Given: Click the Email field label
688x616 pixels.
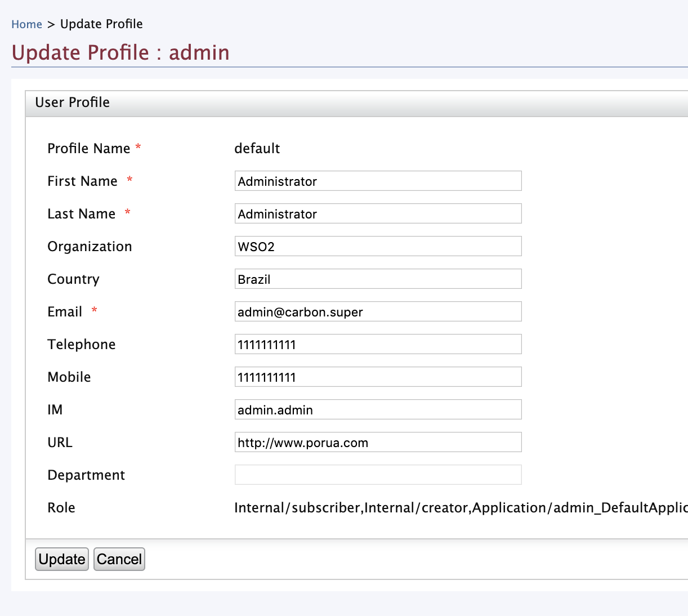Looking at the screenshot, I should [x=65, y=312].
